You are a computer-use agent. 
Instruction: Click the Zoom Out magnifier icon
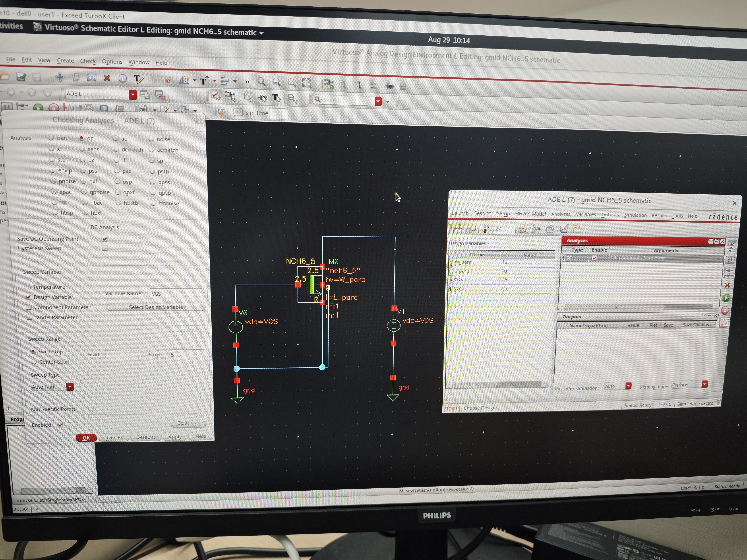click(276, 82)
